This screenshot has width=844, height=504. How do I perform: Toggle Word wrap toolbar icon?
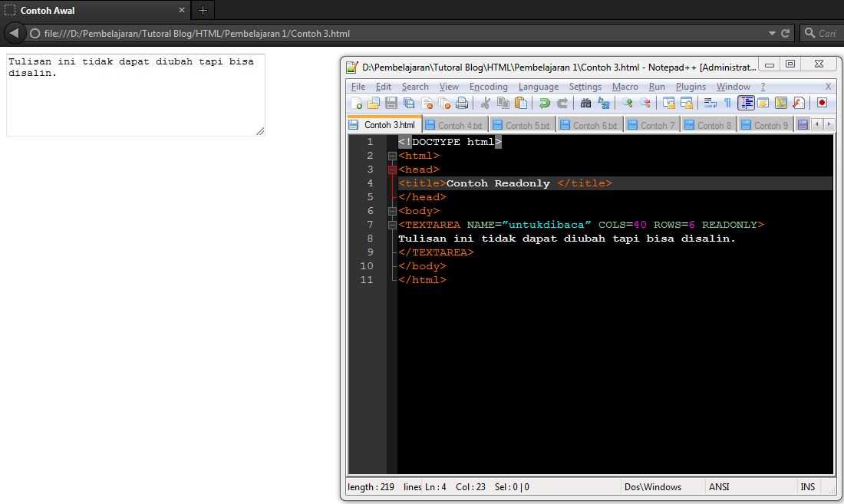(x=710, y=104)
